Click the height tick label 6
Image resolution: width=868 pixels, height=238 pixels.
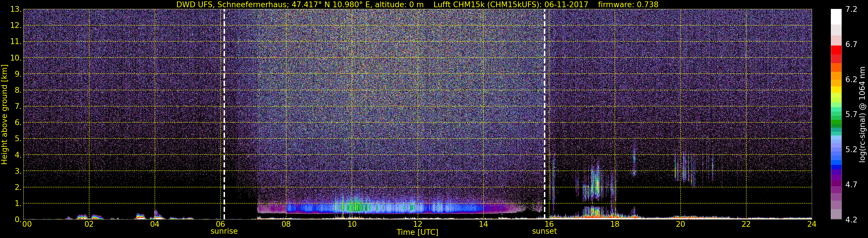pyautogui.click(x=18, y=123)
